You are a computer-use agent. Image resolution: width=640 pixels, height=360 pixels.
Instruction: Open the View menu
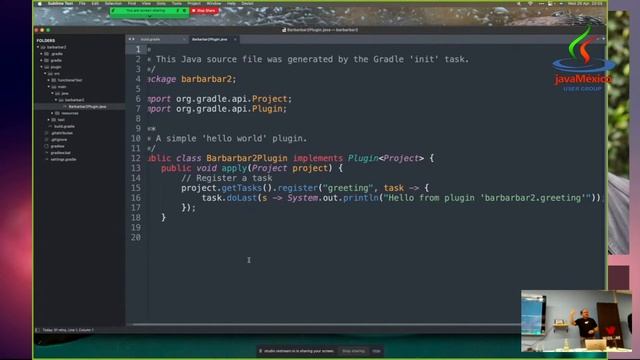tap(146, 3)
